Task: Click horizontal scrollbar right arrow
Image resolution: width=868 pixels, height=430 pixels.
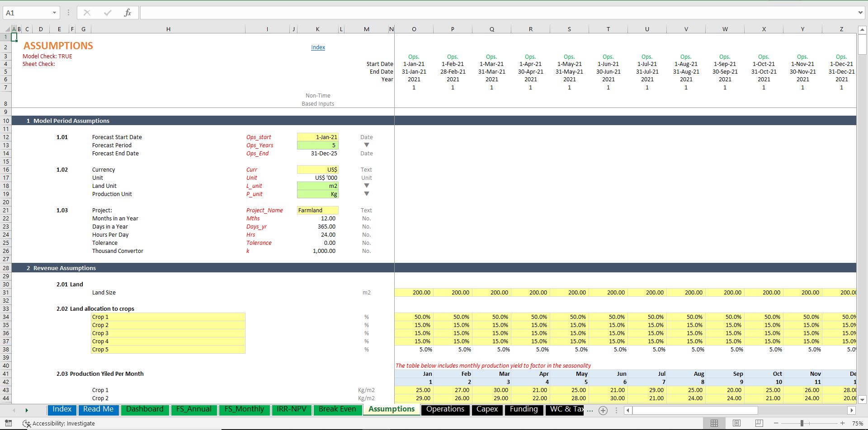Action: point(852,410)
